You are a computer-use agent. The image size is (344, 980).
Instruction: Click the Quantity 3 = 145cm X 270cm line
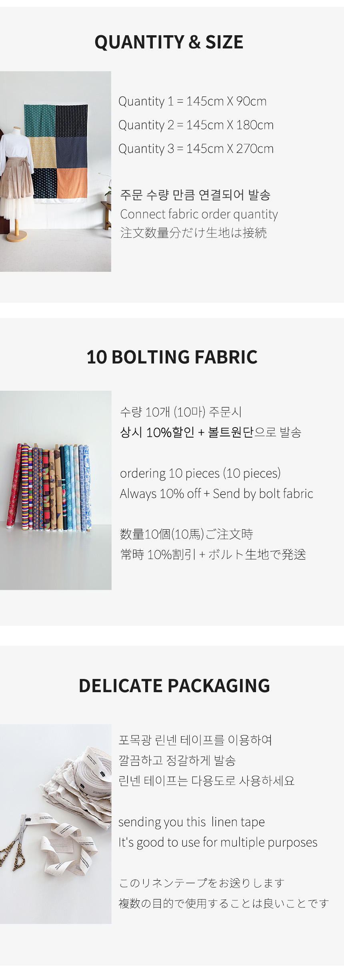(196, 149)
